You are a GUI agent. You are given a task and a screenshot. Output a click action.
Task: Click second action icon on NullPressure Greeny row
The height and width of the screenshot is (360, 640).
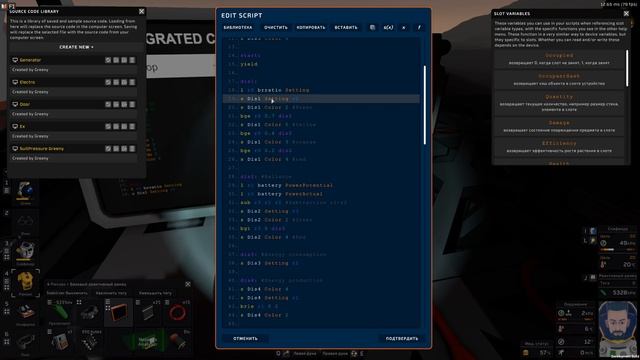coord(116,149)
